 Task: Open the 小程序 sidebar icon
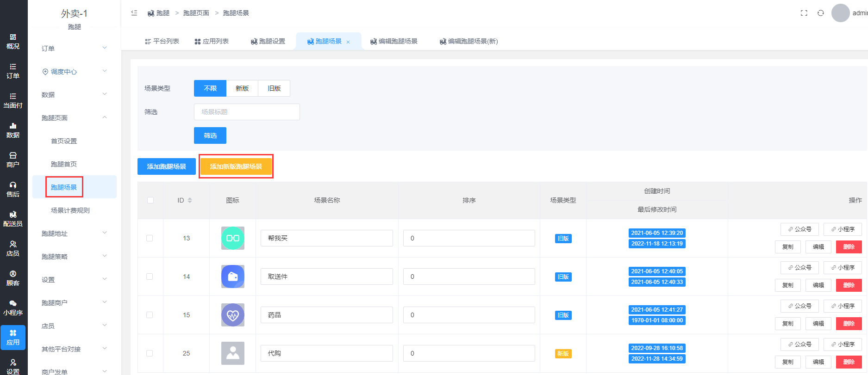[x=13, y=307]
